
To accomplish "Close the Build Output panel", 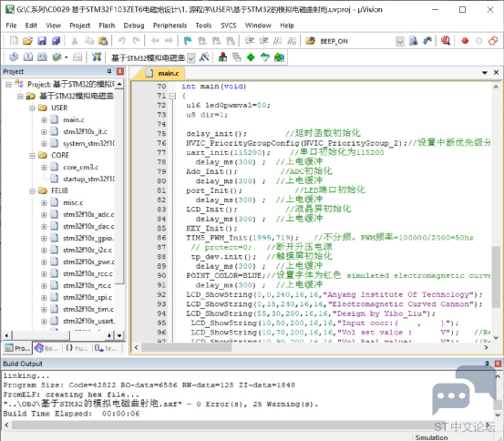I will point(498,364).
